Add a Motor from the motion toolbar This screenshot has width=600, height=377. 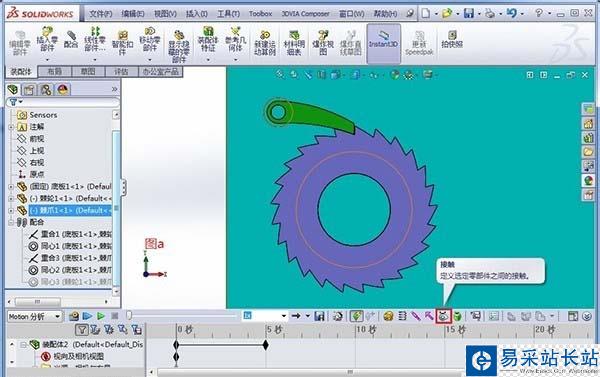tap(388, 316)
